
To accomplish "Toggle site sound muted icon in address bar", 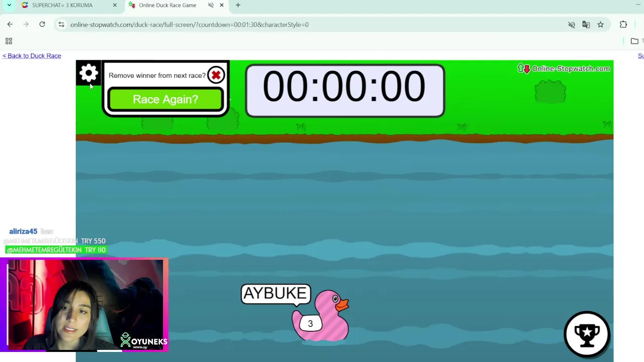I will tap(572, 25).
